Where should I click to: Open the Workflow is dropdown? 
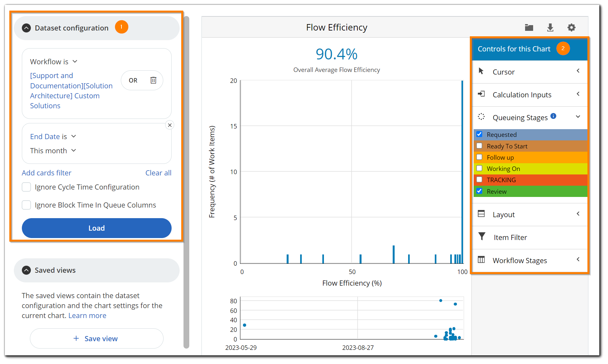coord(54,61)
